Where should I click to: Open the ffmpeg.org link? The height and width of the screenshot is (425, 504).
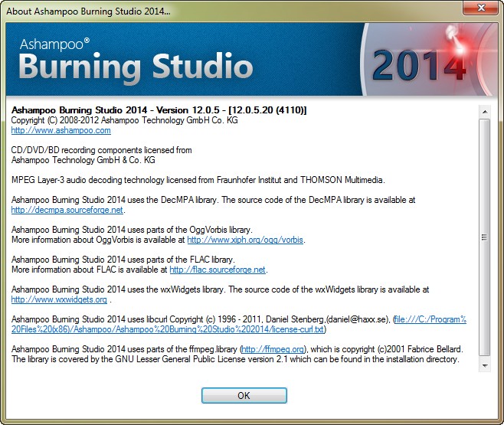(273, 349)
